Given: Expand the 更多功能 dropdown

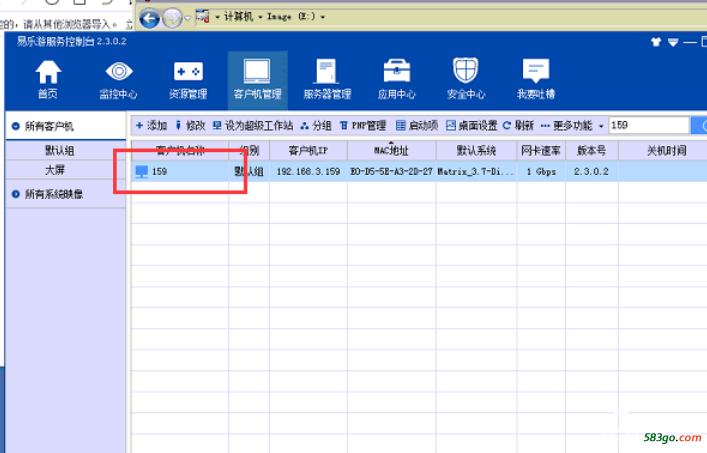Looking at the screenshot, I should (572, 125).
